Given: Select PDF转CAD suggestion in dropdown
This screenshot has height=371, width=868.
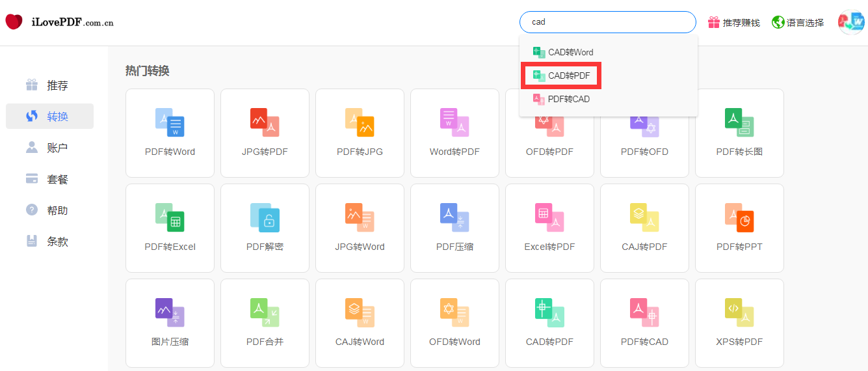Looking at the screenshot, I should click(562, 99).
